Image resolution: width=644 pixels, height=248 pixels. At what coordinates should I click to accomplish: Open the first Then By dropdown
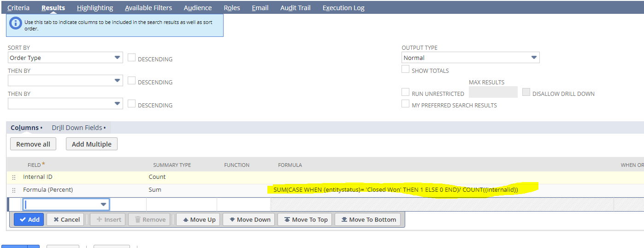tap(65, 81)
